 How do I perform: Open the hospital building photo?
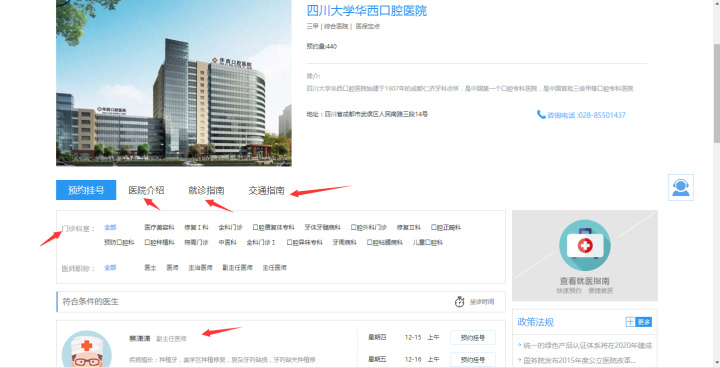pyautogui.click(x=174, y=83)
